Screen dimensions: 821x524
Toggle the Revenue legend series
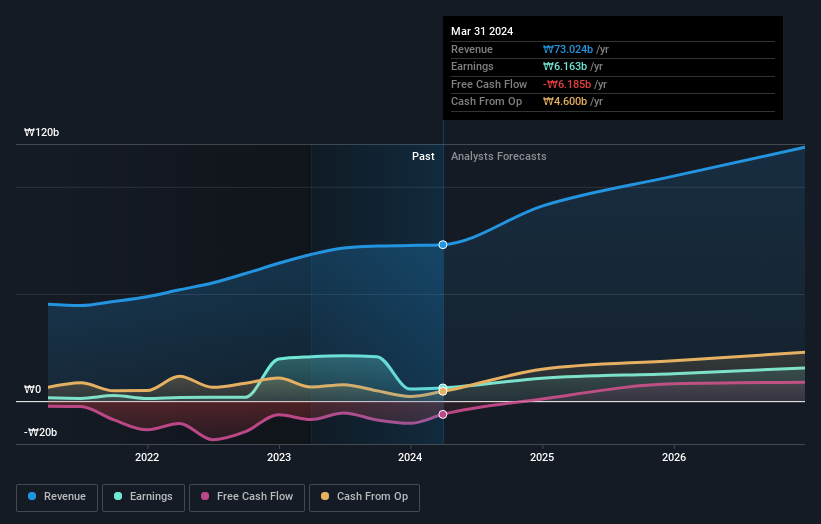point(57,497)
